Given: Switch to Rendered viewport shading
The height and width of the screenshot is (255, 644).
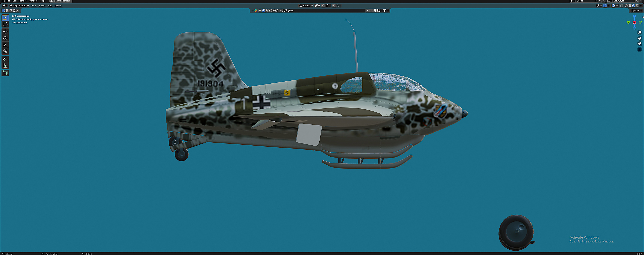Looking at the screenshot, I should point(637,5).
